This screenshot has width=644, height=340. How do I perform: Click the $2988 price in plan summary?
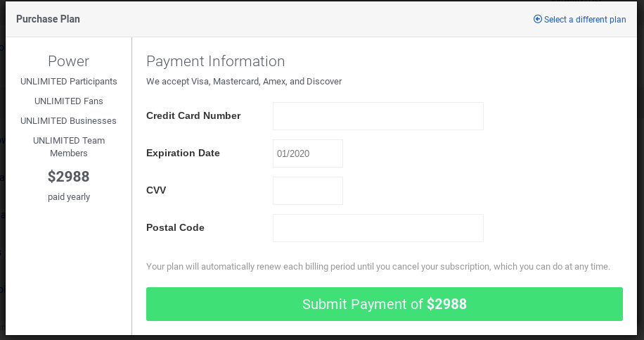click(69, 177)
